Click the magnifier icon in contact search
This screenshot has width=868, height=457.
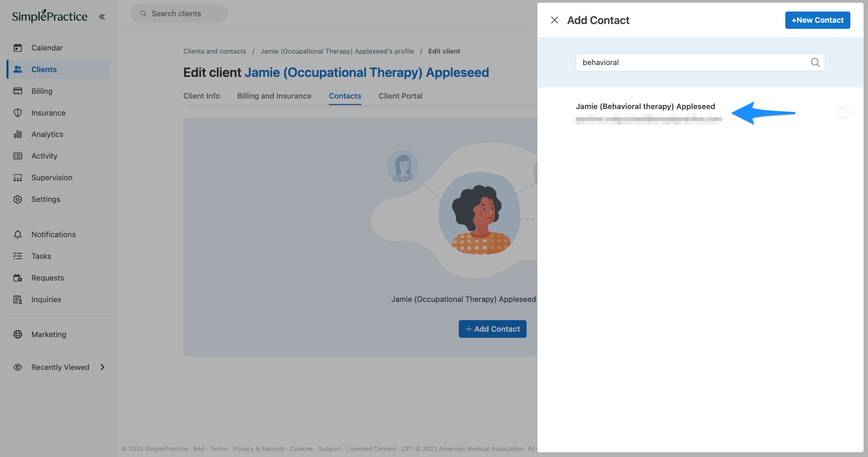[x=815, y=62]
